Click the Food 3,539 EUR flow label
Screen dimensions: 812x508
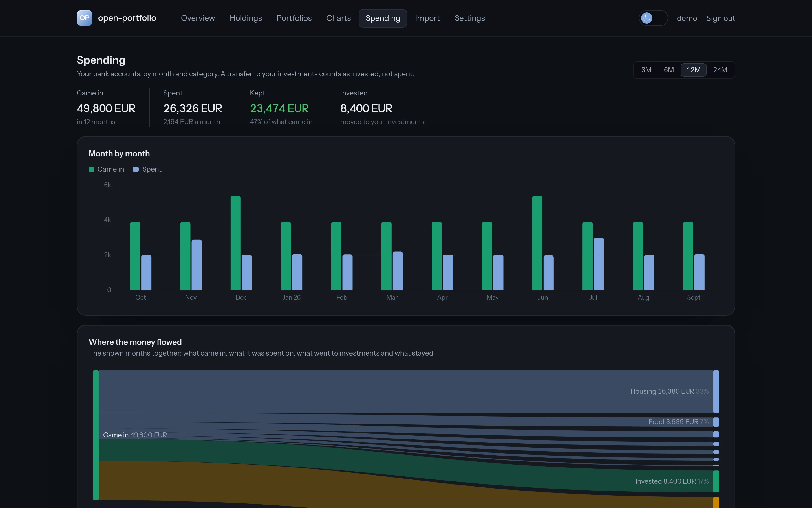pos(678,422)
